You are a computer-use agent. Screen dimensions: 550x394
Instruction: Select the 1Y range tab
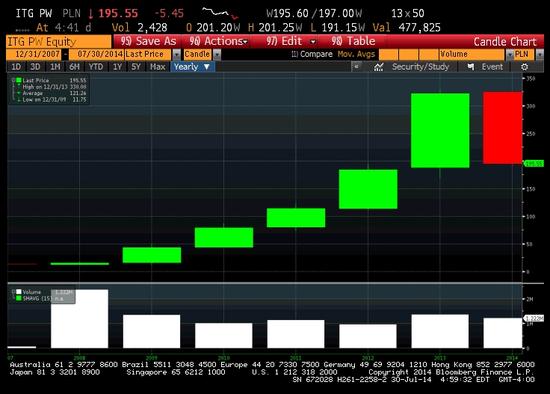(117, 67)
